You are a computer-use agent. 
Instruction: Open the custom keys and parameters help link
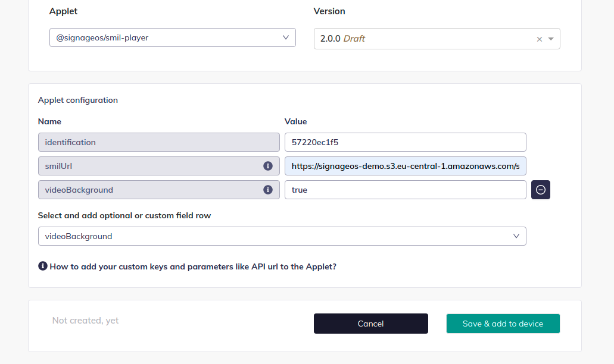click(193, 267)
